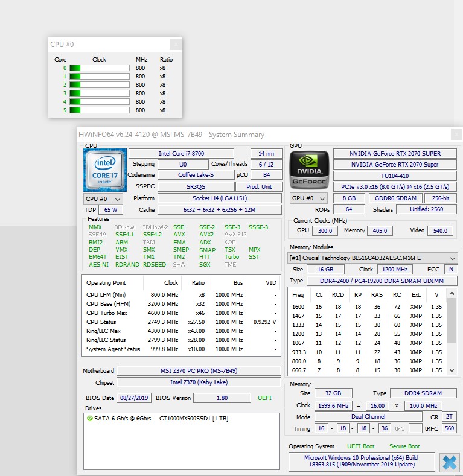Click the 1600 frequency row in the memory timings table
The height and width of the screenshot is (476, 463).
[x=367, y=307]
